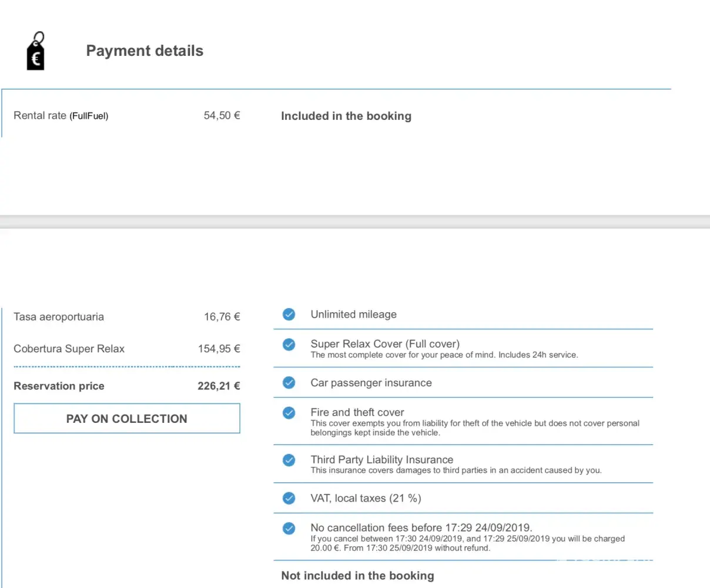
Task: Click the Super Relax Cover checkmark icon
Action: tap(289, 345)
